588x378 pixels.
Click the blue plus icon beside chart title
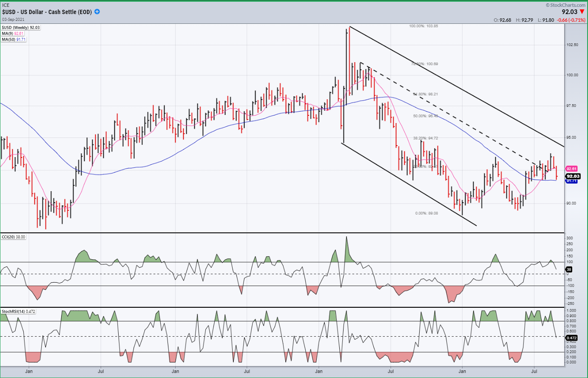(97, 11)
